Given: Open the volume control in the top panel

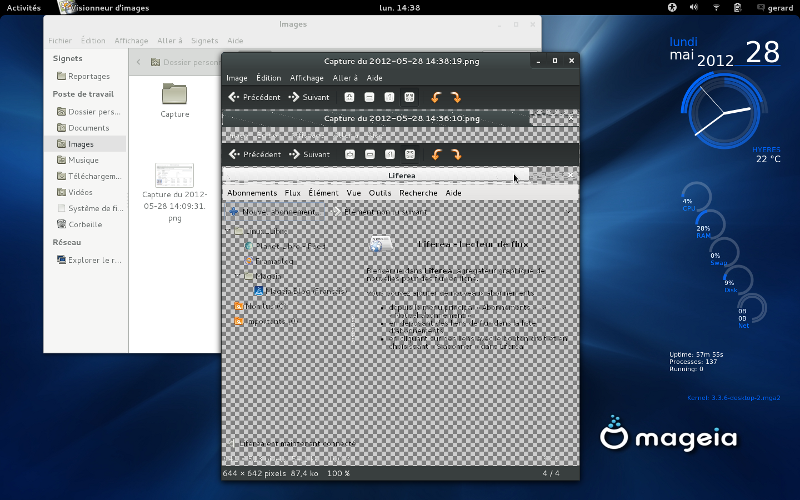Looking at the screenshot, I should point(694,7).
